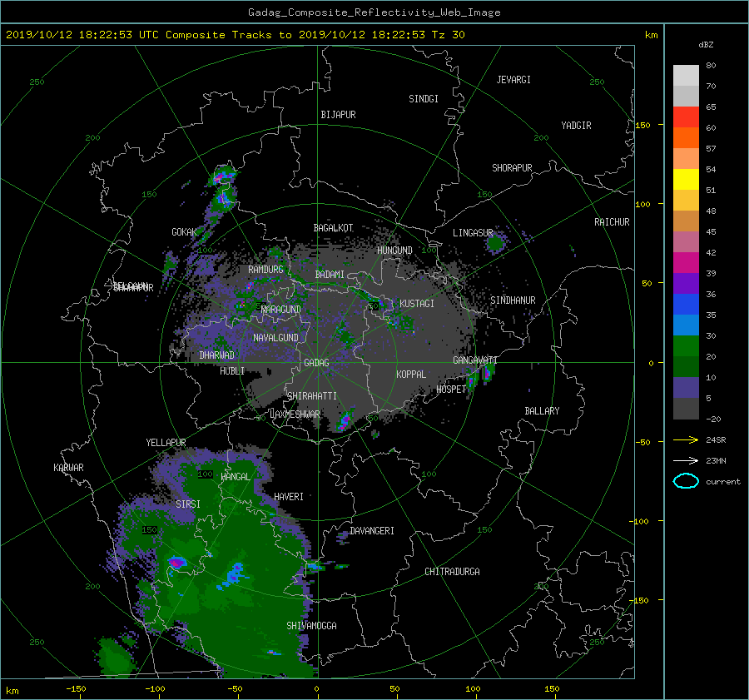Click the magenta storm core south of LAXMESHWAR
The image size is (749, 700).
[x=344, y=421]
